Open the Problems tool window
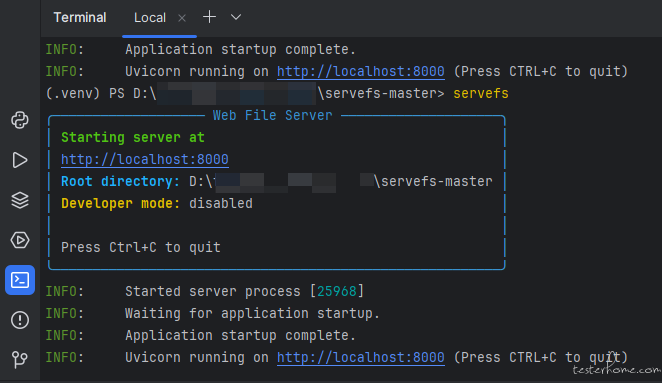This screenshot has height=383, width=662. pyautogui.click(x=20, y=320)
